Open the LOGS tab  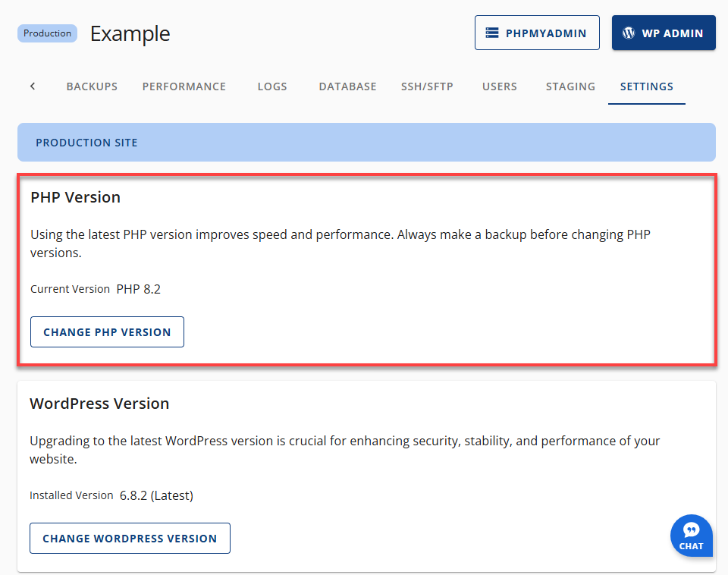click(x=272, y=86)
